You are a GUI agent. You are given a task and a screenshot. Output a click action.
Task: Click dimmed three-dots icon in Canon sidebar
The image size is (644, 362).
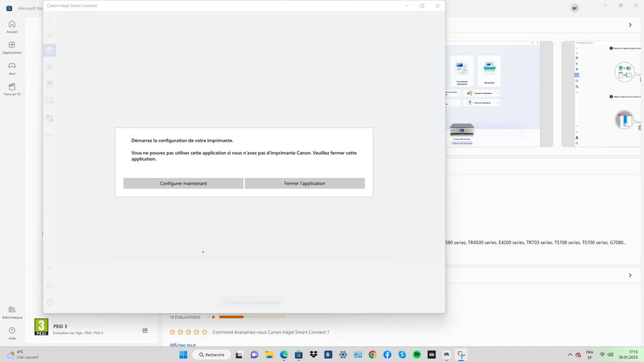[x=50, y=135]
